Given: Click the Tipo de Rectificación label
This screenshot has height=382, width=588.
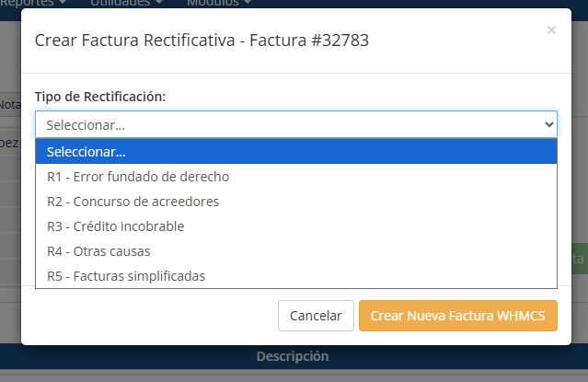Looking at the screenshot, I should [100, 97].
